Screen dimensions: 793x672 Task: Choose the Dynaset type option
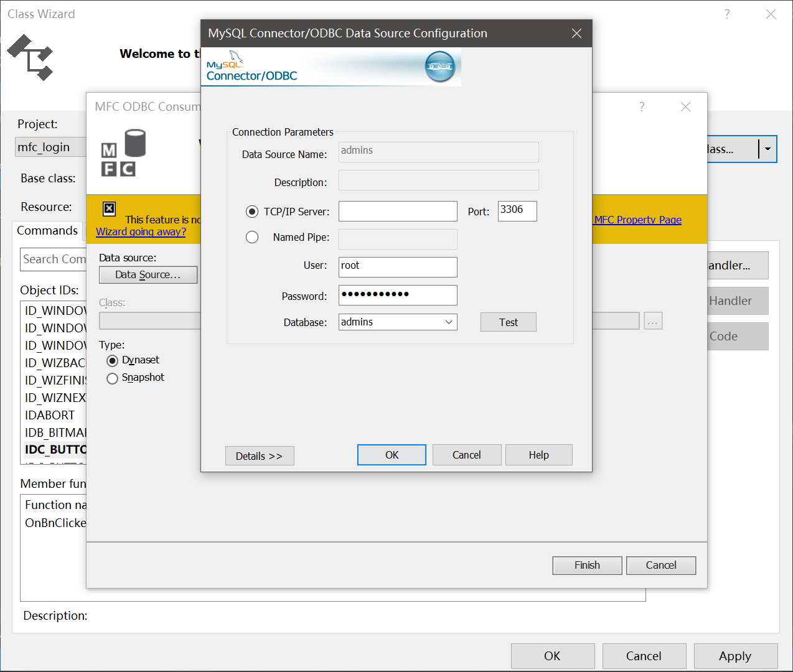(112, 361)
